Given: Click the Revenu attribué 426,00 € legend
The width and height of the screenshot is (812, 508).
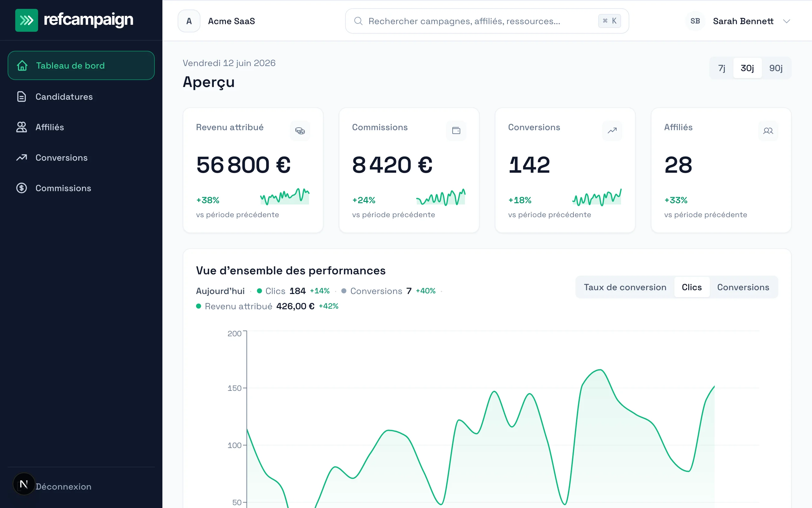Looking at the screenshot, I should (x=267, y=306).
